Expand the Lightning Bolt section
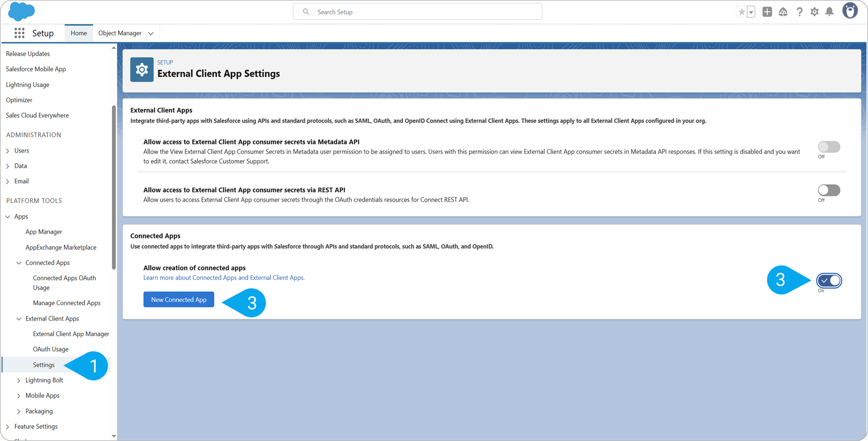 coord(19,380)
